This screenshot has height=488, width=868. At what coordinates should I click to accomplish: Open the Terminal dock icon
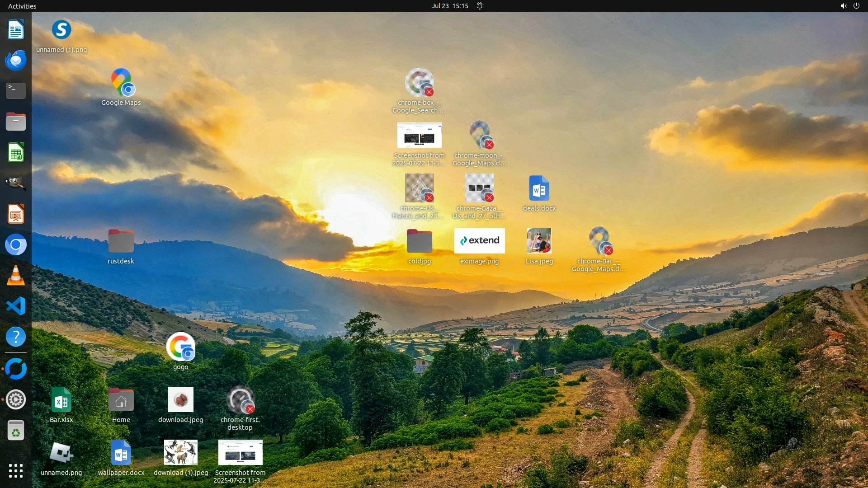15,91
